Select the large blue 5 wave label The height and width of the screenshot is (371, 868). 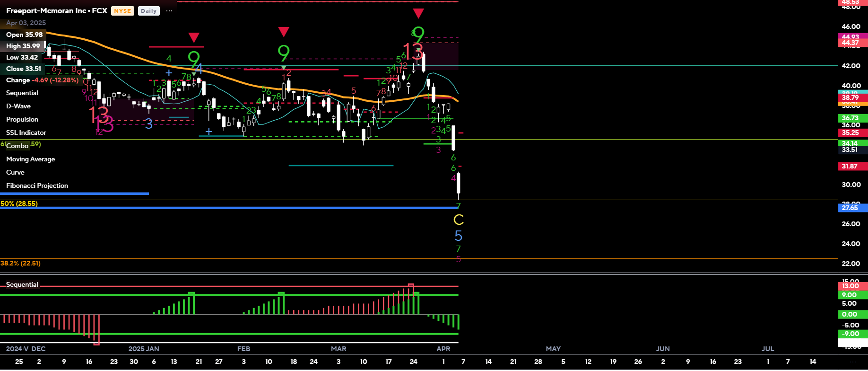pyautogui.click(x=459, y=236)
